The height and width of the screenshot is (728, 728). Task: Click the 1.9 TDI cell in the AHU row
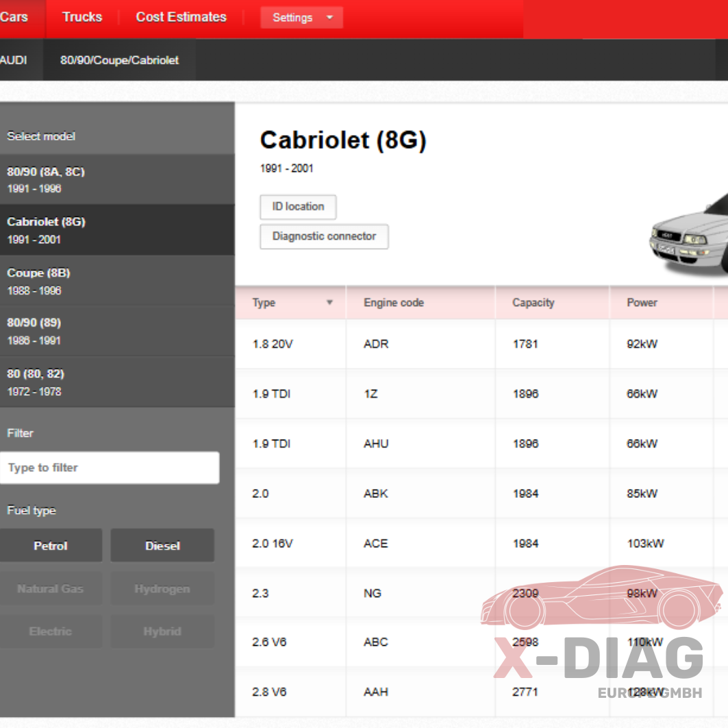tap(271, 444)
